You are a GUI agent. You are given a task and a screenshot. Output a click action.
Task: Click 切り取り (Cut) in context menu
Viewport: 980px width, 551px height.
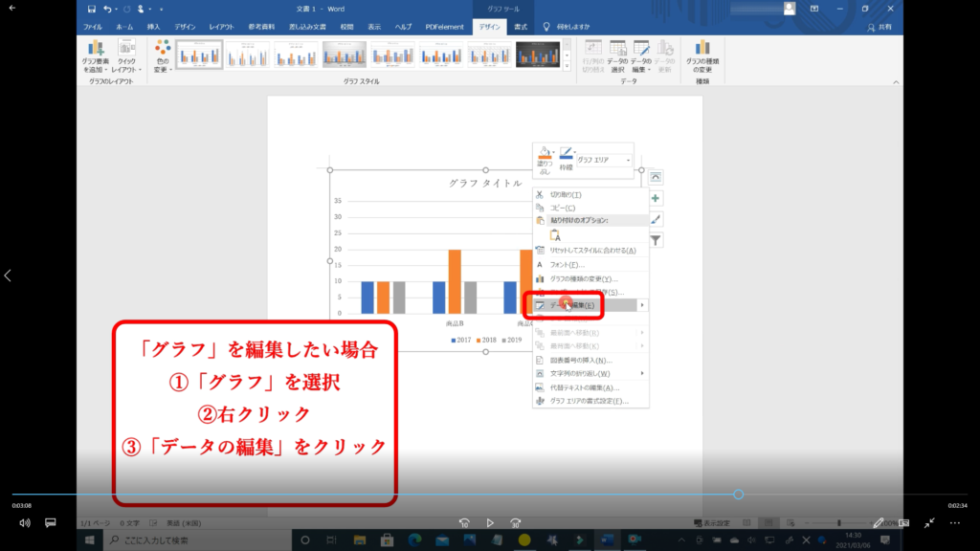coord(565,194)
